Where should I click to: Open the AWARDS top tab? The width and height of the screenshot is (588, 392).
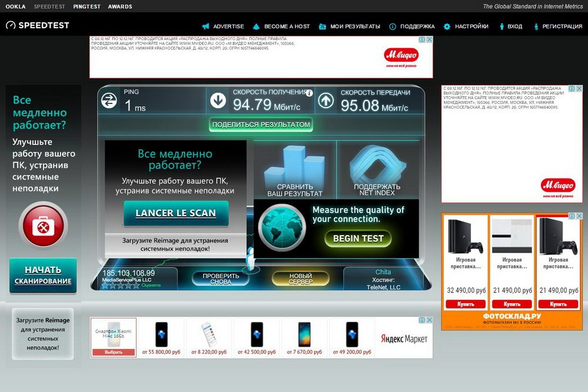coord(120,6)
